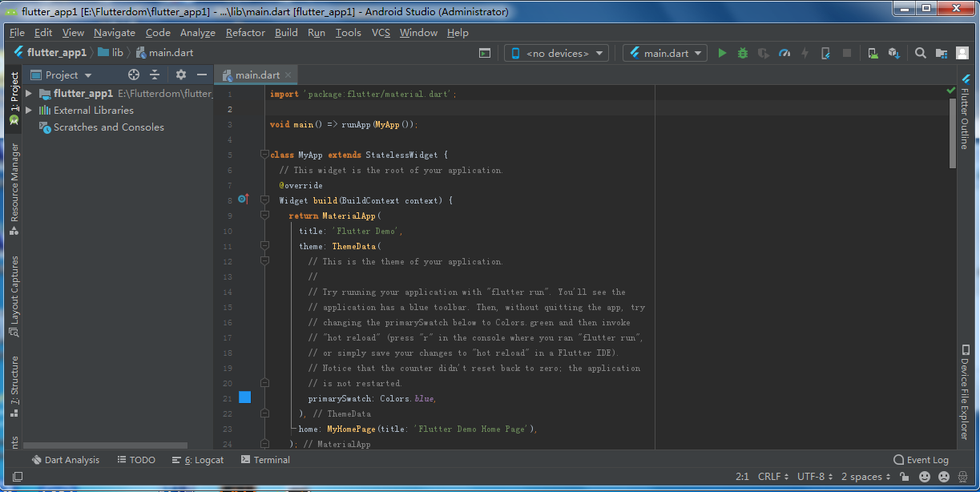Open the main.dart run configuration dropdown
The image size is (980, 492).
tap(665, 53)
